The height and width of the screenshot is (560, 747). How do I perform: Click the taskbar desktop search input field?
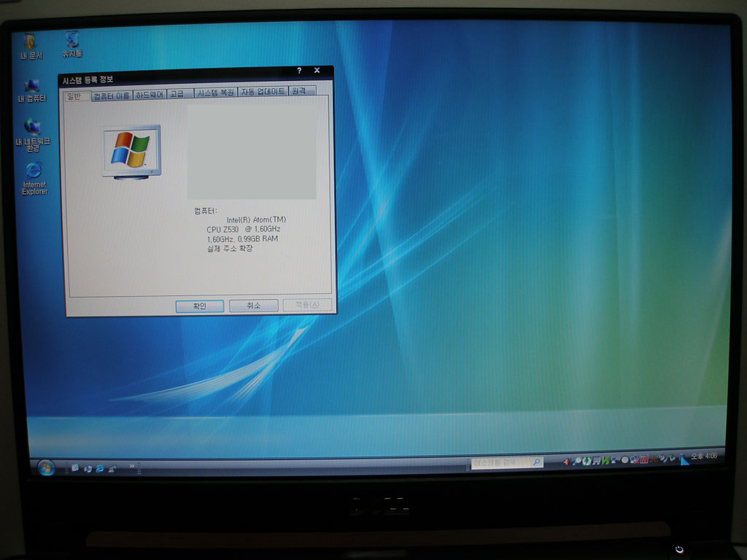coord(500,463)
